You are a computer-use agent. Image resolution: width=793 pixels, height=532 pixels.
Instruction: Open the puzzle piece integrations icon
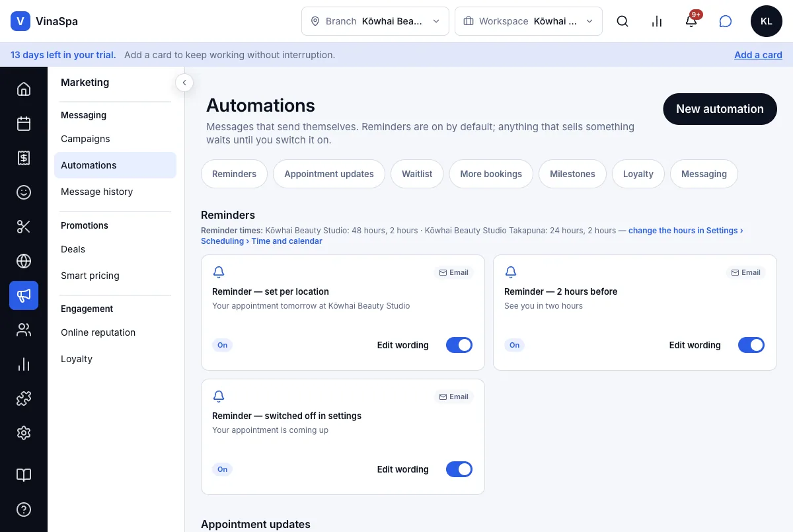coord(24,399)
